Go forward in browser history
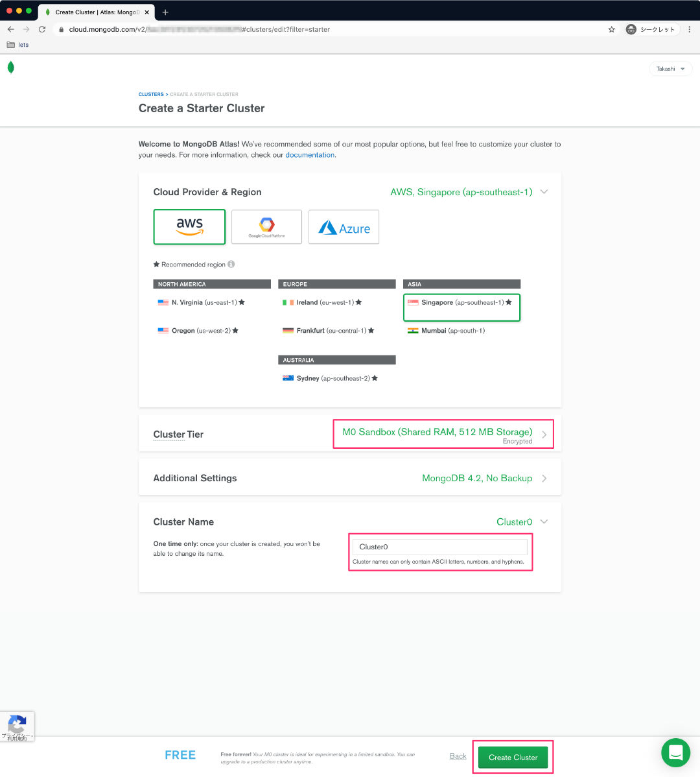Viewport: 700px width, 777px height. pyautogui.click(x=26, y=29)
